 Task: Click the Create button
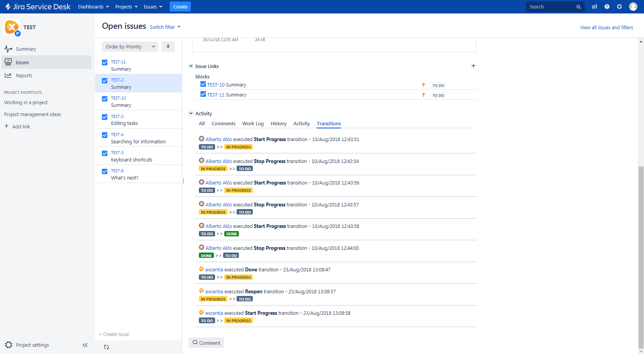[180, 7]
